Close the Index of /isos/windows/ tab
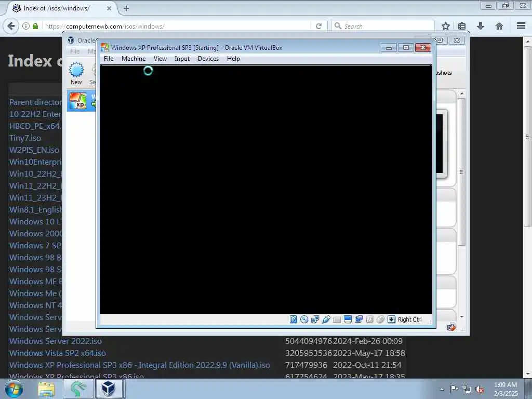The width and height of the screenshot is (532, 399). [x=109, y=8]
